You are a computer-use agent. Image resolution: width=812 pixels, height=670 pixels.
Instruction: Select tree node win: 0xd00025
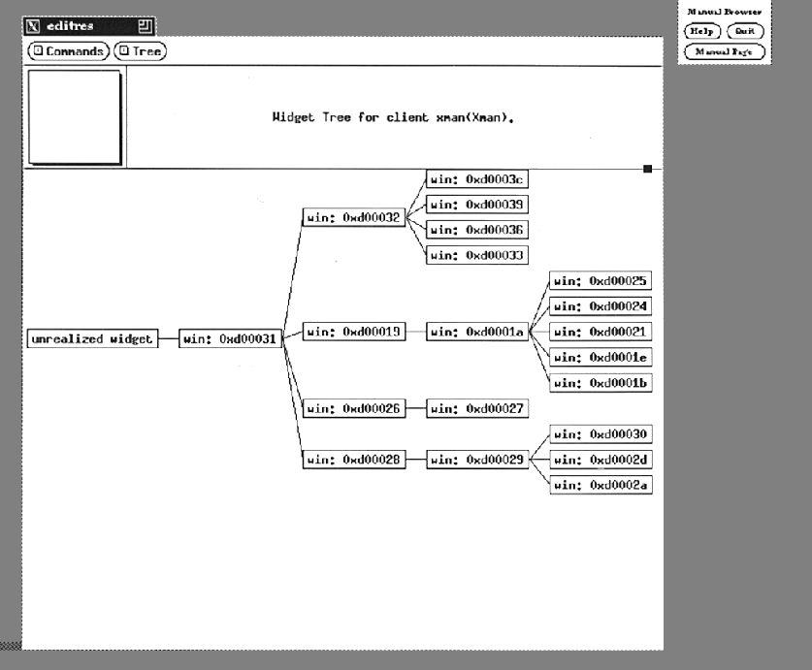601,281
